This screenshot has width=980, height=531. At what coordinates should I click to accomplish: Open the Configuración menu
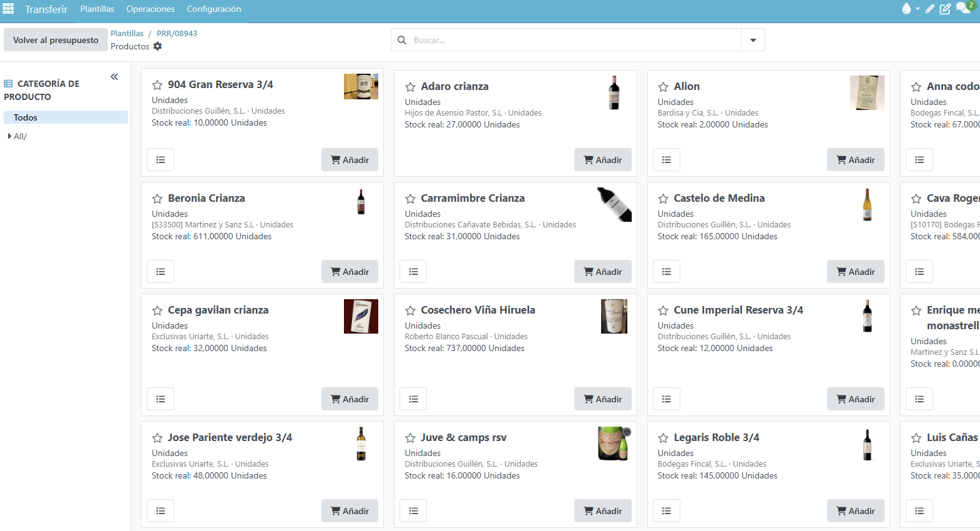pyautogui.click(x=214, y=9)
